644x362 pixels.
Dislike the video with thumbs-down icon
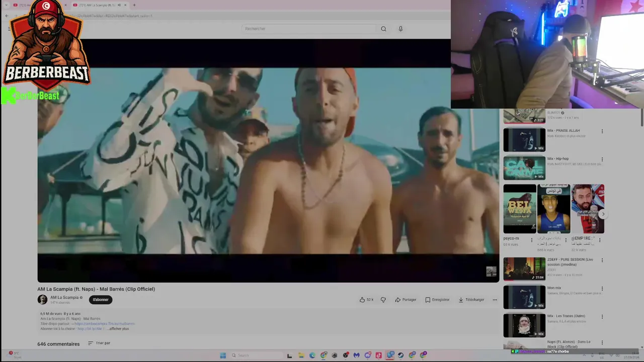tap(383, 300)
